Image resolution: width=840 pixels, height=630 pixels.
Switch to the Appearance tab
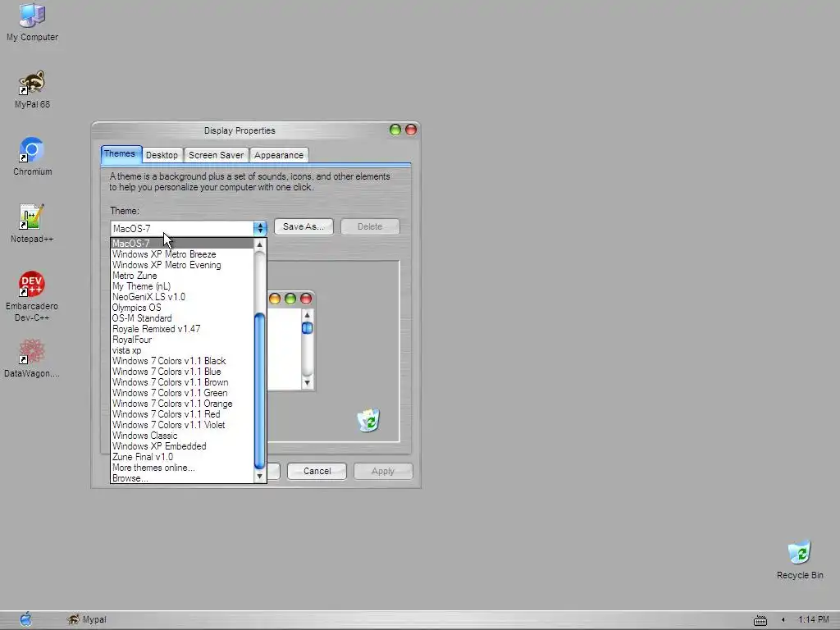[279, 155]
